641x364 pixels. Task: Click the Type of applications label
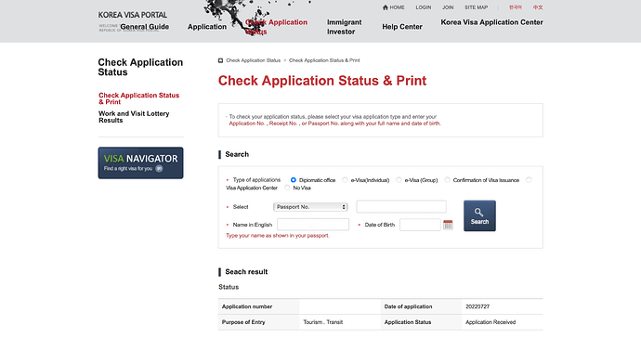pyautogui.click(x=256, y=180)
